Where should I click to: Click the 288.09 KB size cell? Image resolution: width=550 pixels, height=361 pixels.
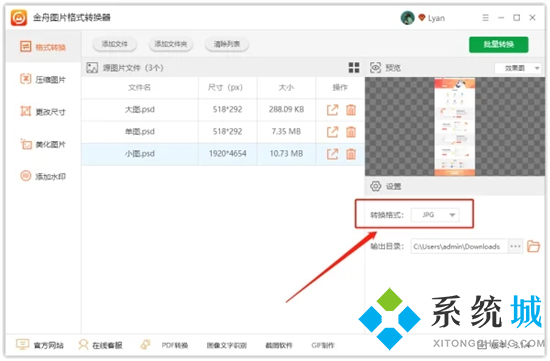pos(286,109)
